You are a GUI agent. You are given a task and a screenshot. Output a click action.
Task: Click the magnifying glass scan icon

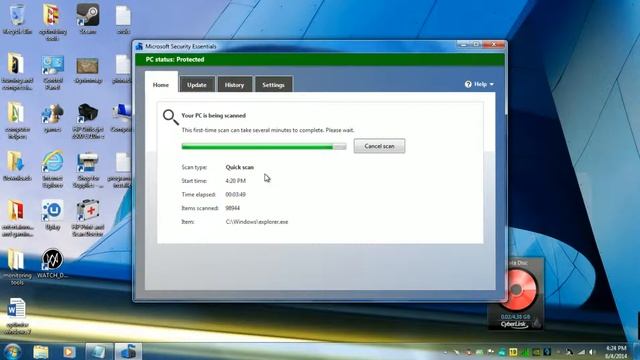pyautogui.click(x=170, y=117)
